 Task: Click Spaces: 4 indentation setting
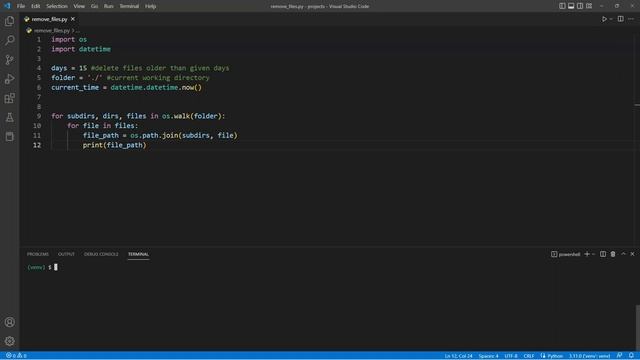(488, 356)
